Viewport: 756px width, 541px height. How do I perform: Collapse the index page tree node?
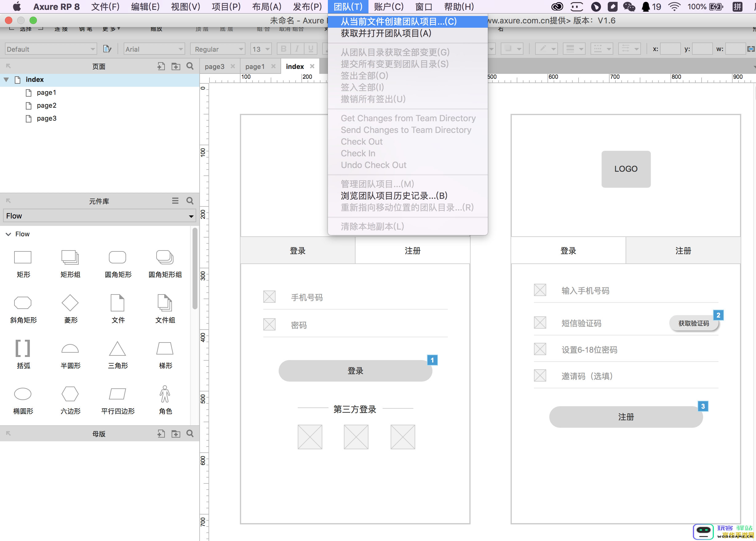click(6, 80)
